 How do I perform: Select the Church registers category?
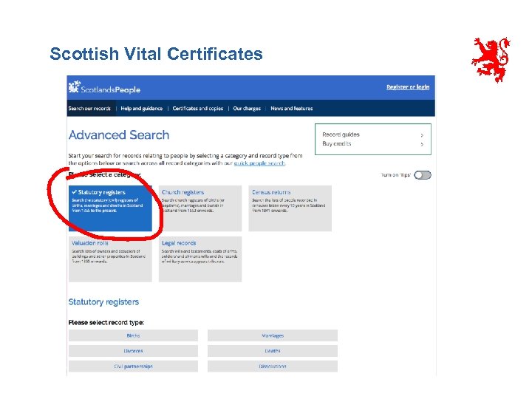click(x=200, y=208)
